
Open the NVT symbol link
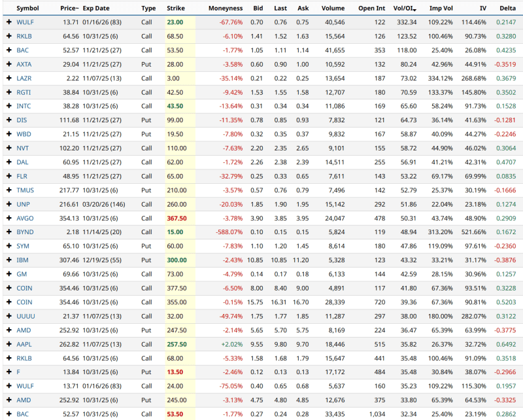coord(23,148)
